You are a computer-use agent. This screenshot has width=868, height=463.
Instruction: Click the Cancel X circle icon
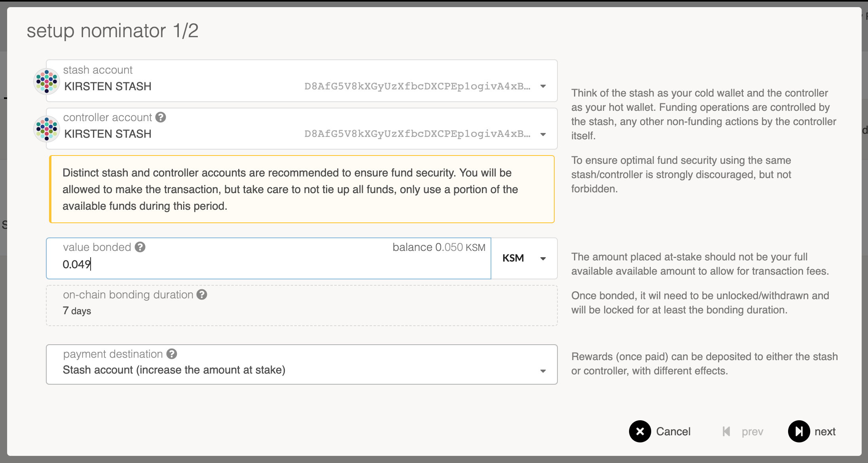click(640, 431)
